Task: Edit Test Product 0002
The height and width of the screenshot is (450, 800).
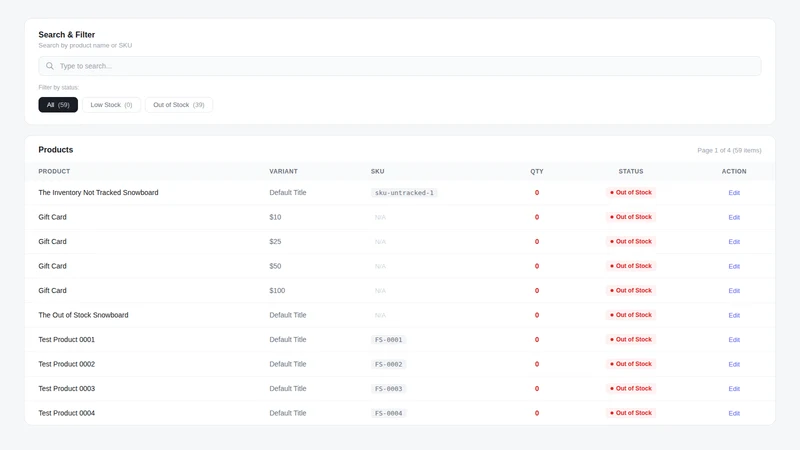Action: coord(734,364)
